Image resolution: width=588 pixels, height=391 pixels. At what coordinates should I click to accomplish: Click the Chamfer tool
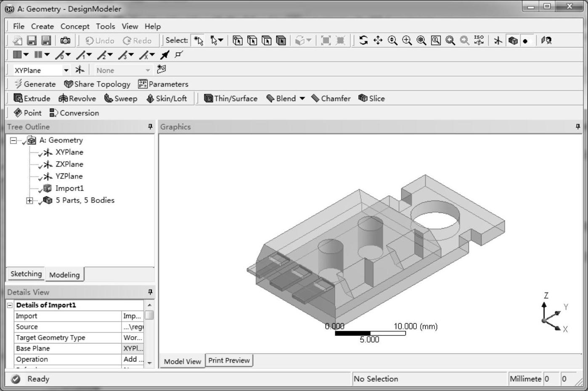point(331,98)
